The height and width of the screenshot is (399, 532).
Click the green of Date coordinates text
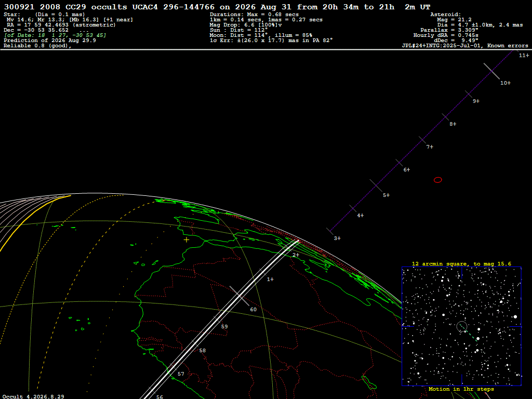click(x=55, y=35)
